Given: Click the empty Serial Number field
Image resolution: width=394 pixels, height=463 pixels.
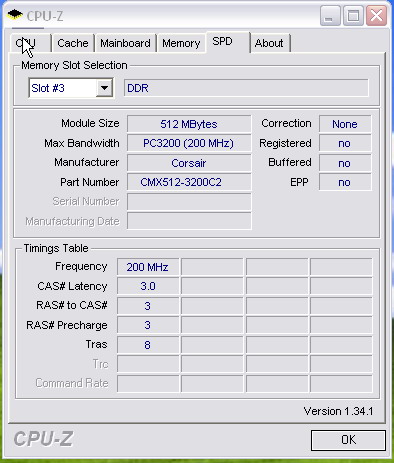Looking at the screenshot, I should (x=189, y=202).
